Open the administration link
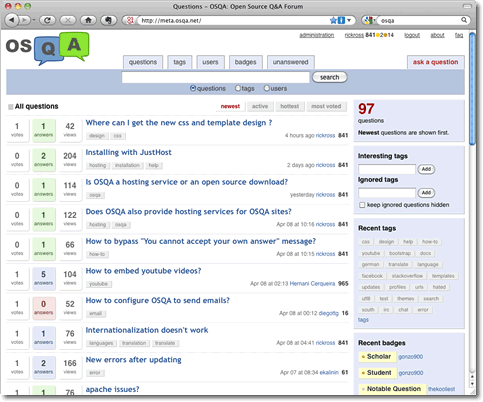The height and width of the screenshot is (402, 483). coord(317,35)
